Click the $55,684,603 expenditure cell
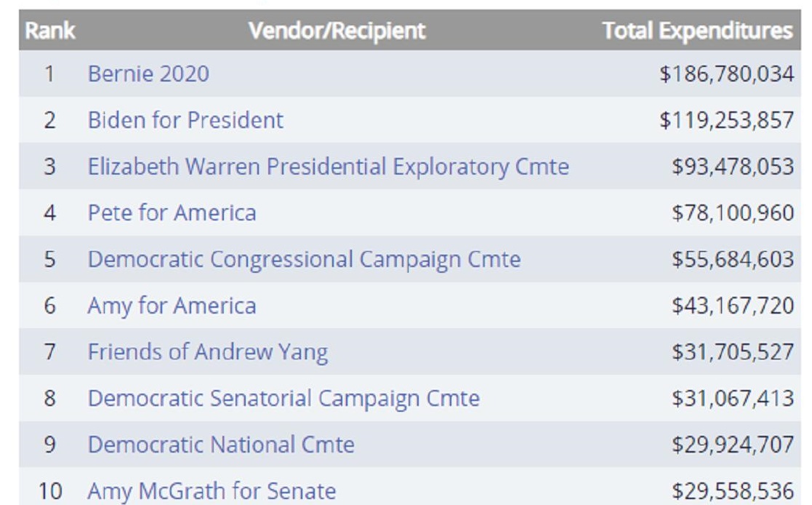This screenshot has height=505, width=812. tap(733, 260)
